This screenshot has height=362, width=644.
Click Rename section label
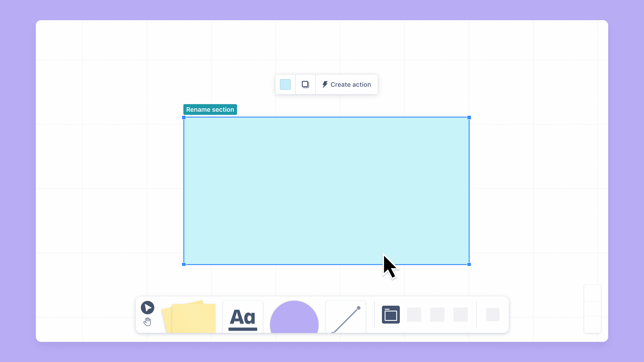210,110
